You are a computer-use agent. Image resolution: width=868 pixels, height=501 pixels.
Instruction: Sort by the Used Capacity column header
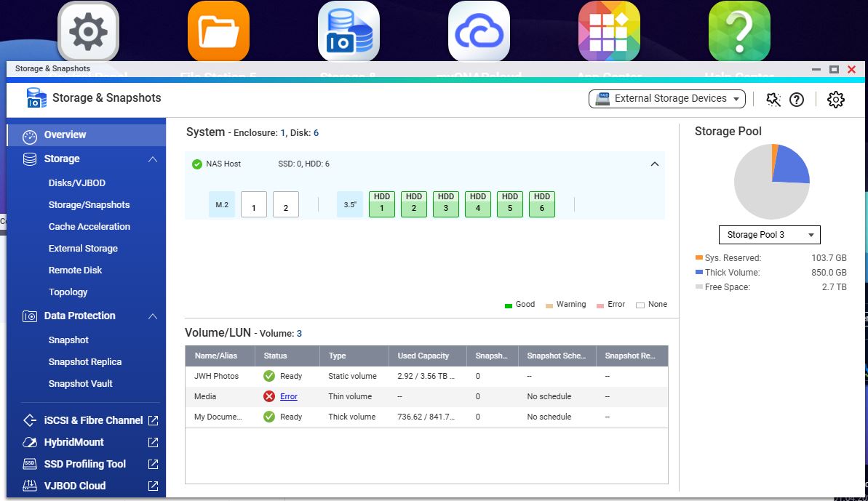(423, 356)
